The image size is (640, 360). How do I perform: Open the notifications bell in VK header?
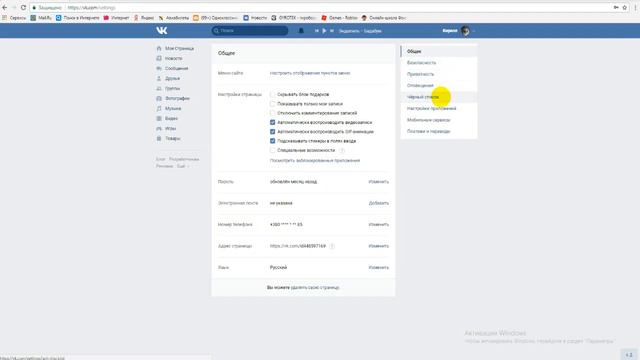coord(301,31)
